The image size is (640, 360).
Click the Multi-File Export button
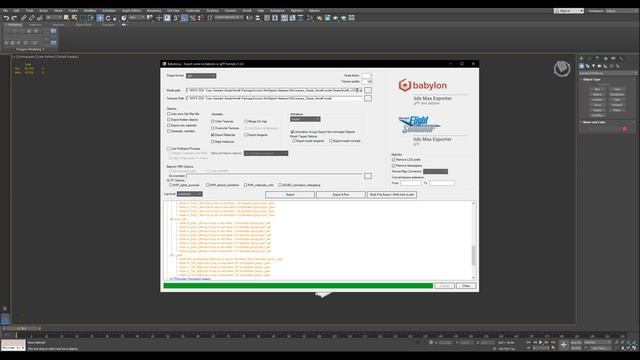tap(392, 195)
